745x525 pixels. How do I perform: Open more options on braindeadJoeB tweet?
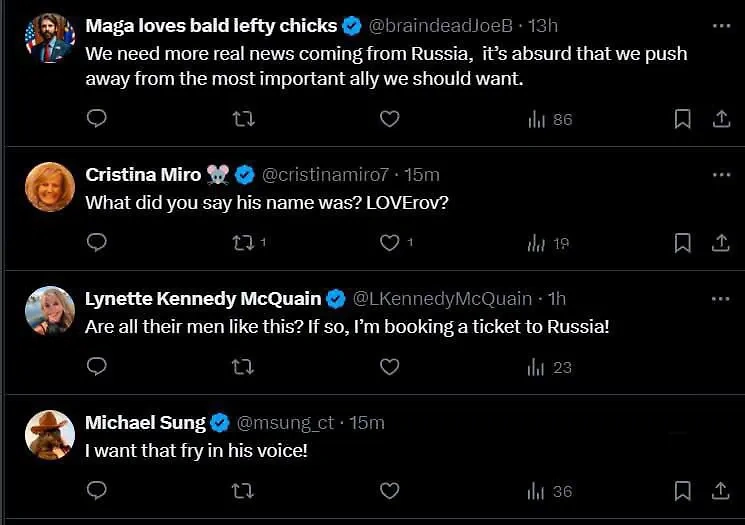(721, 25)
